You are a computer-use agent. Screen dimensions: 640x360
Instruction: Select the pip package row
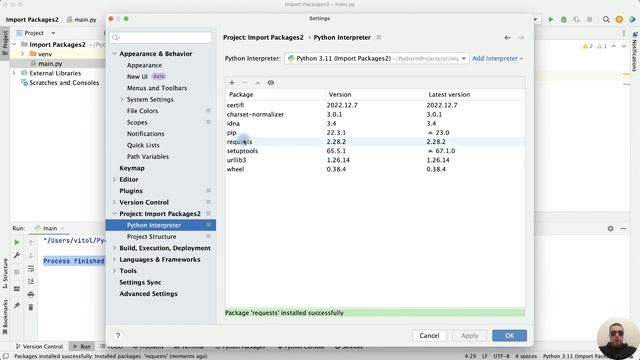click(x=375, y=133)
